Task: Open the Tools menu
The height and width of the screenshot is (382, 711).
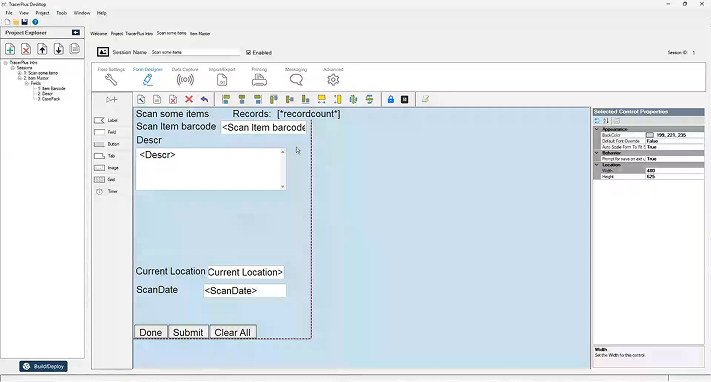Action: (61, 13)
